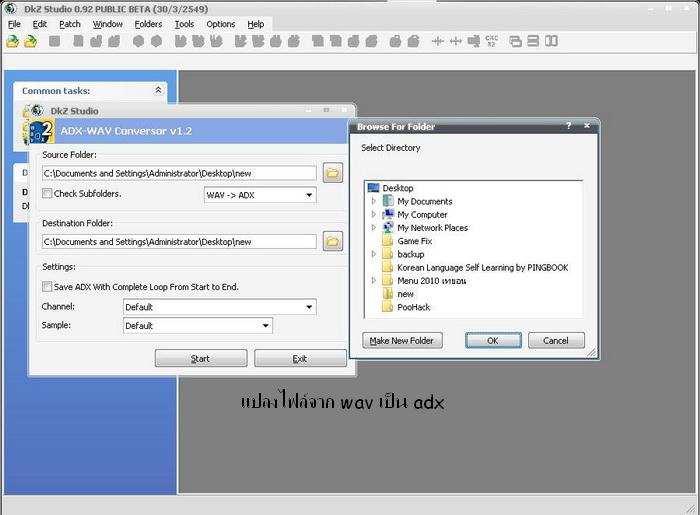This screenshot has height=515, width=700.
Task: Select 'My Network Places' label in the tree
Action: (433, 228)
